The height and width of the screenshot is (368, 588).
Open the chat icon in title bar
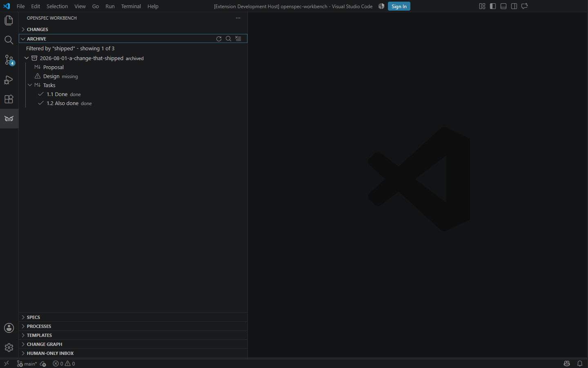point(525,6)
